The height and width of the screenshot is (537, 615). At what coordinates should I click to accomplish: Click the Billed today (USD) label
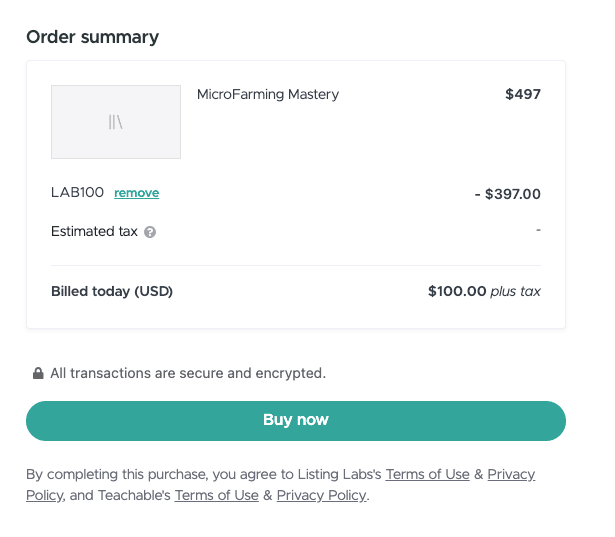112,292
